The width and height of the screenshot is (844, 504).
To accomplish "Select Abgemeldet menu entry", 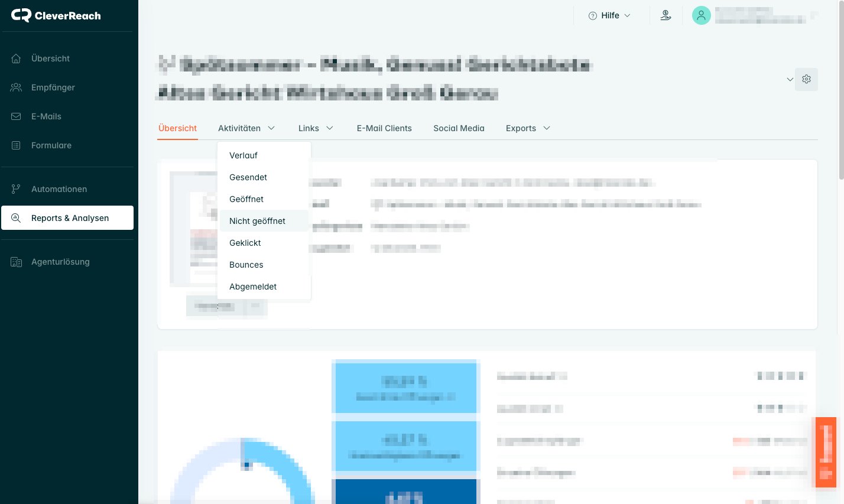I will 253,287.
